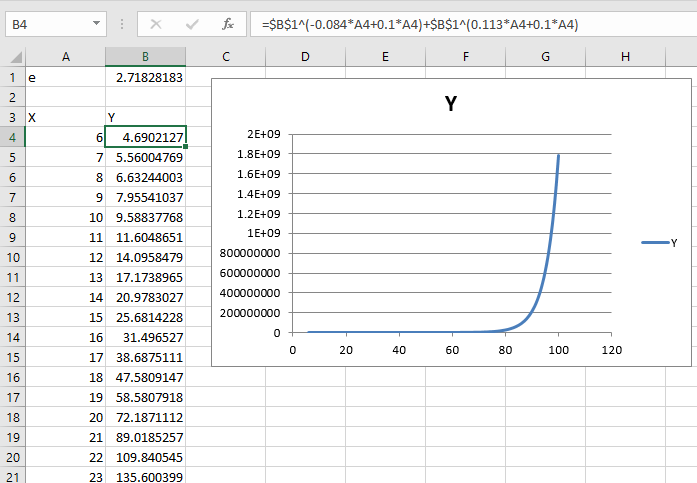Select row 3 header

pyautogui.click(x=12, y=117)
